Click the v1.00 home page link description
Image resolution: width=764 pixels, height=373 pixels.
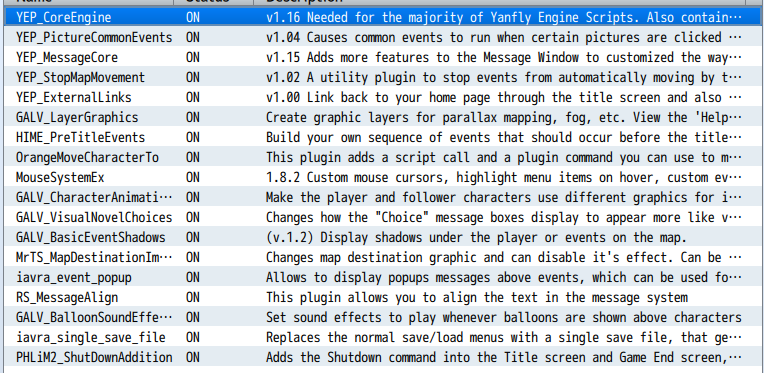pos(504,97)
